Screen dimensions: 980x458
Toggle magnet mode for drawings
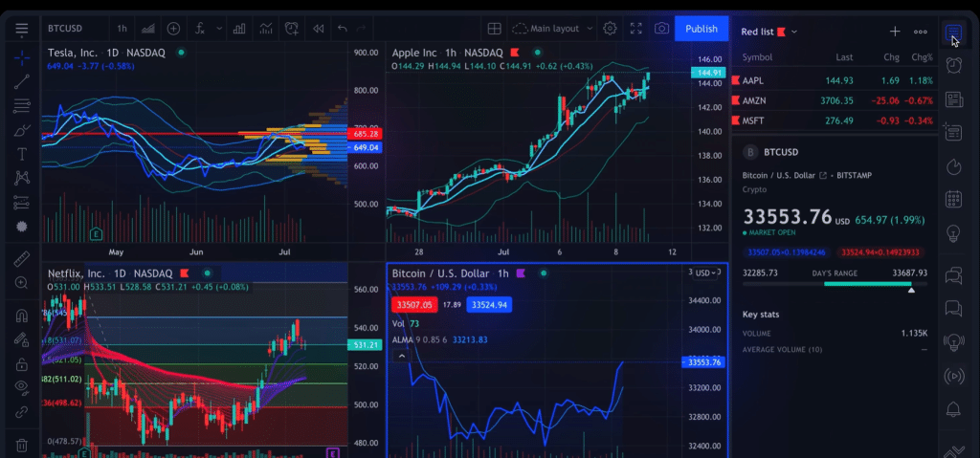pyautogui.click(x=22, y=316)
